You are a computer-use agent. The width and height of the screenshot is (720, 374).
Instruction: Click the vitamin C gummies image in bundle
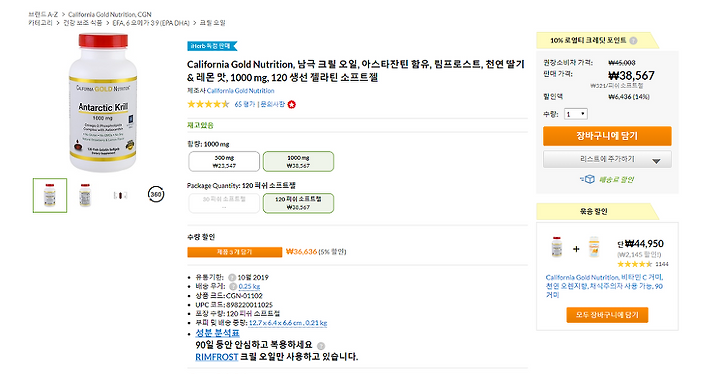pyautogui.click(x=594, y=247)
